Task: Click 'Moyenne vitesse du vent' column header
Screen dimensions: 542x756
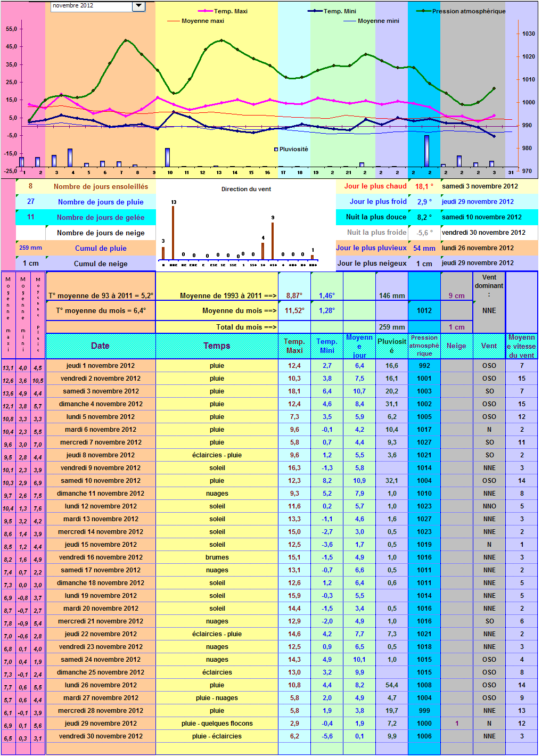Action: click(522, 346)
